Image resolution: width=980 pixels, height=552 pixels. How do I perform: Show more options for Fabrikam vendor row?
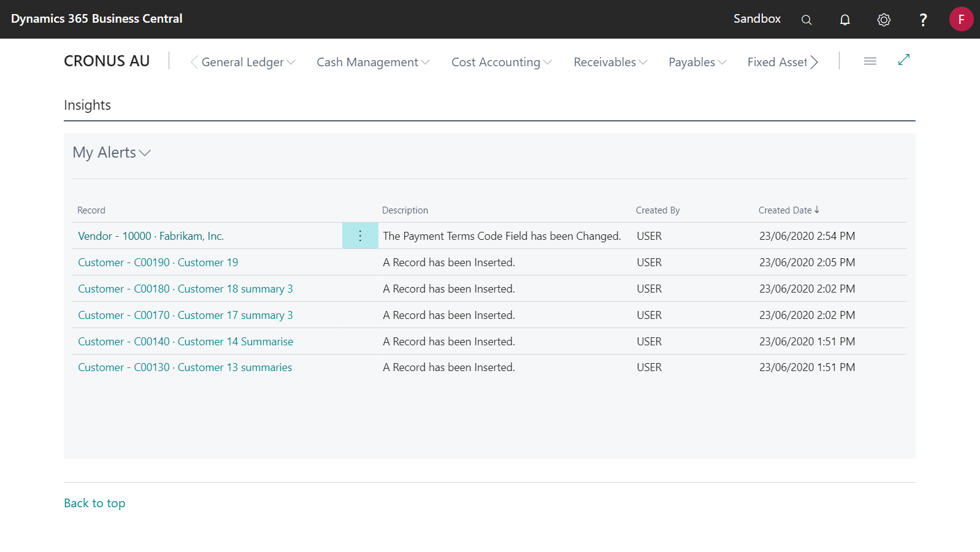360,236
